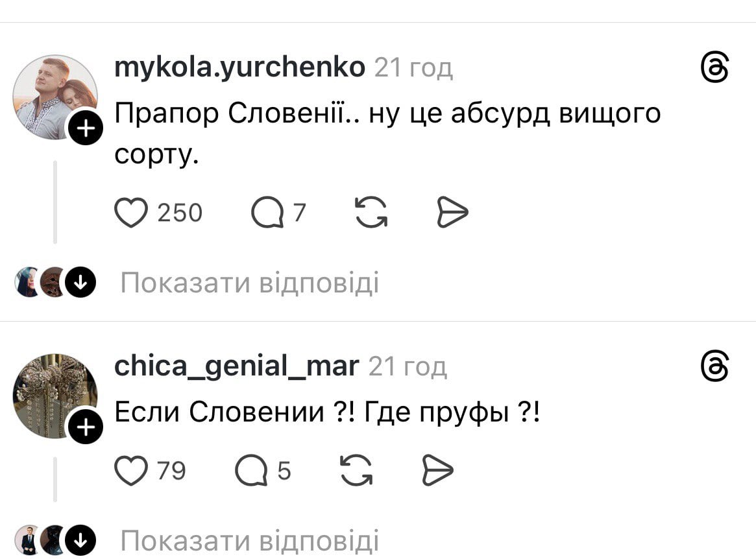Show replies to the пруфы comment
Image resolution: width=756 pixels, height=559 pixels.
tap(249, 540)
